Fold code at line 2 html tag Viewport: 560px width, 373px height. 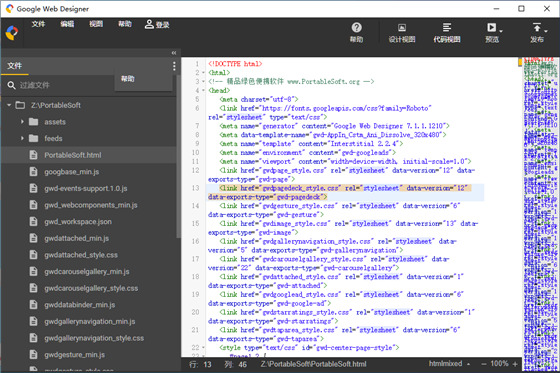(203, 73)
